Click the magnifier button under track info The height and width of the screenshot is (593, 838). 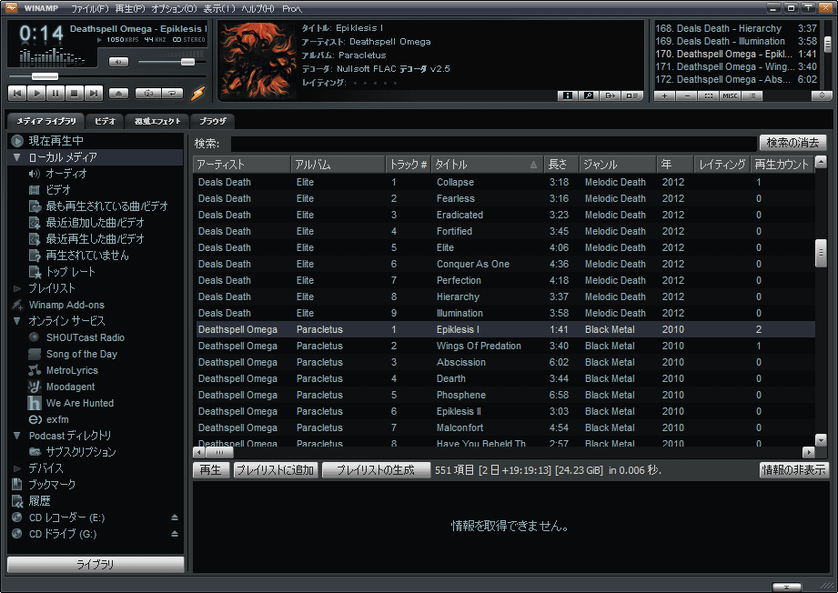(589, 96)
